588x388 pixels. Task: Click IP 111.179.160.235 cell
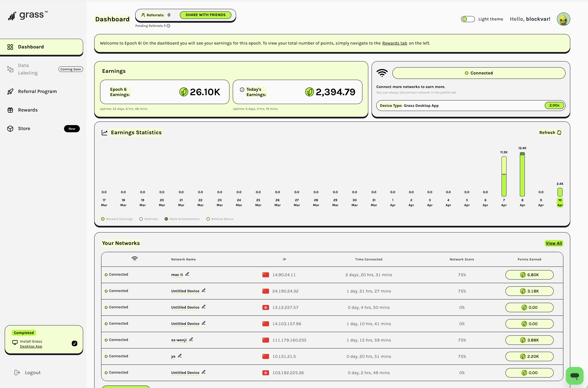289,340
